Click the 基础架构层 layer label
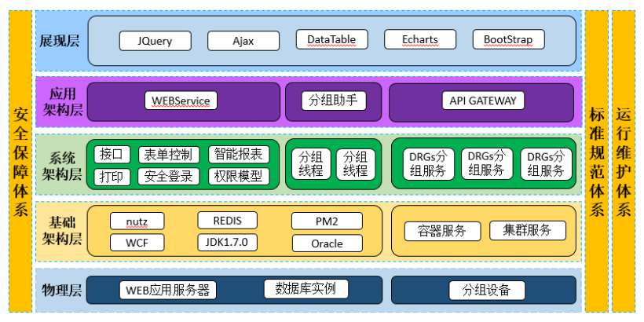This screenshot has height=322, width=644. coord(62,230)
